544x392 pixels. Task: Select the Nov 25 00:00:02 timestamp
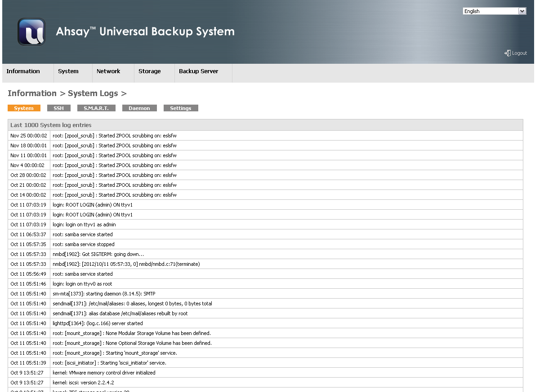point(28,136)
